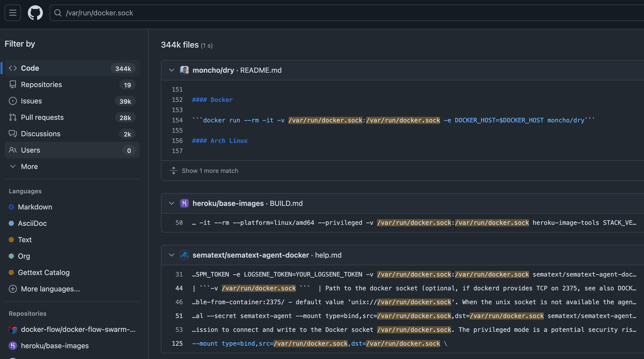
Task: Collapse the sematext-agent-docker result
Action: pyautogui.click(x=172, y=255)
